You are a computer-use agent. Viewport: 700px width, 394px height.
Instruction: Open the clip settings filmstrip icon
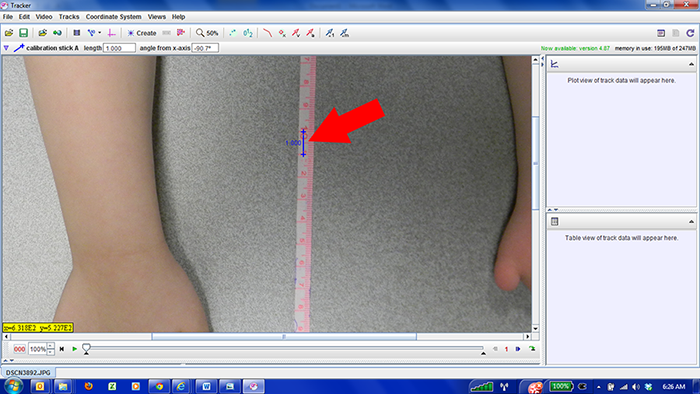[77, 33]
